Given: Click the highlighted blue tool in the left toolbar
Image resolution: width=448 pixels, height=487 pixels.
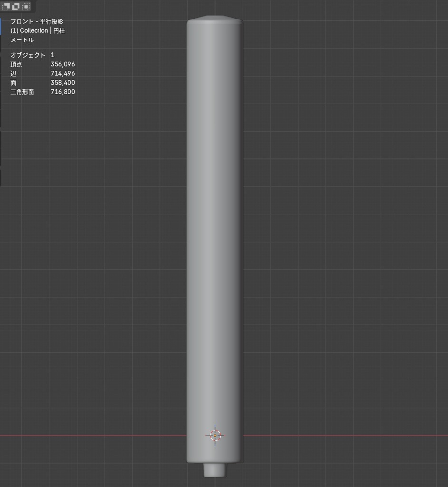Looking at the screenshot, I should tap(1, 26).
